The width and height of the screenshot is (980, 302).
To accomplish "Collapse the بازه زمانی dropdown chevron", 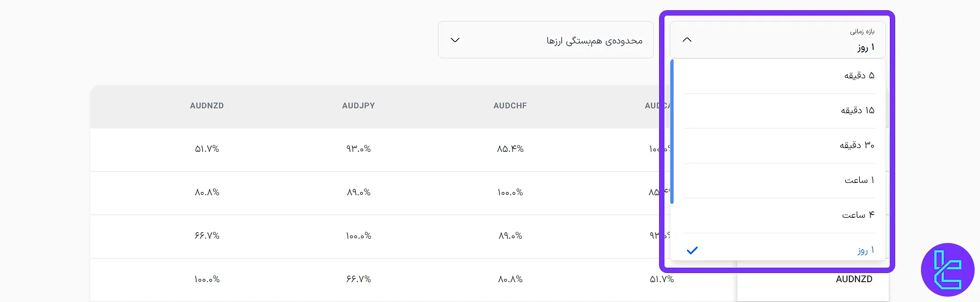I will [x=687, y=40].
